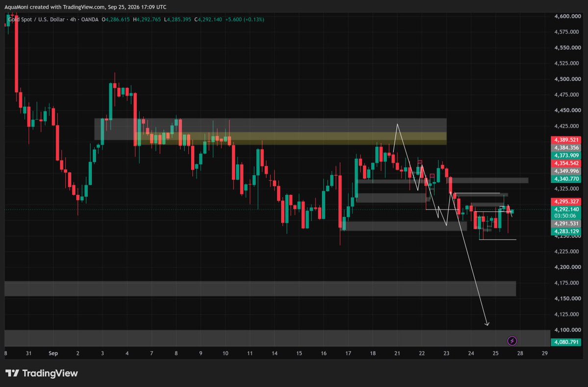Select the red 4,295.327 price tag
Screen dimensions: 588x387
[566, 202]
